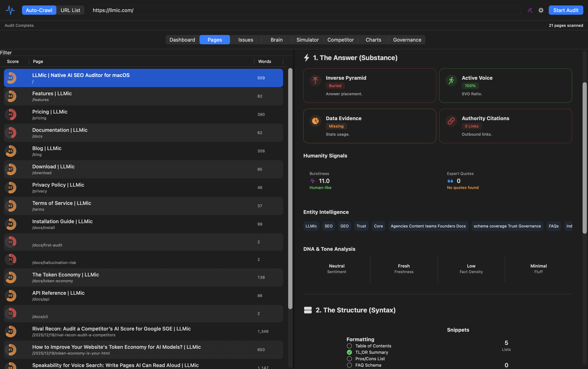The height and width of the screenshot is (369, 588).
Task: Toggle the TL;DR Summary green checkmark
Action: (x=349, y=352)
